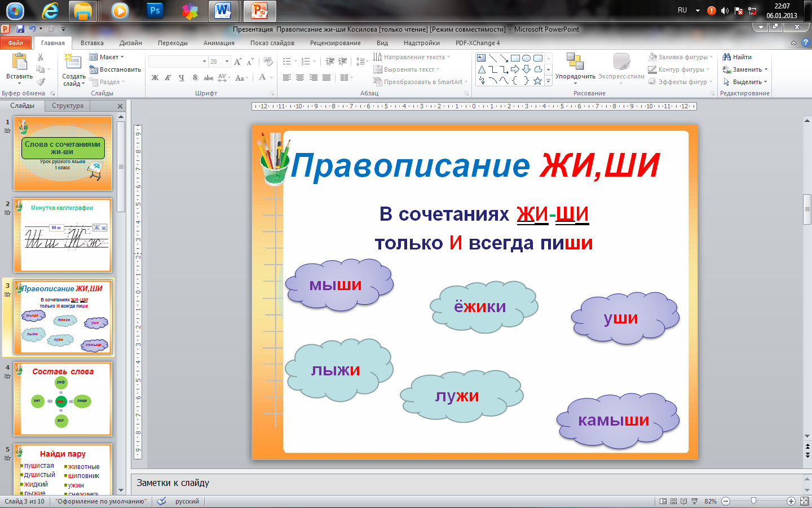Click the Format Painter brush icon
The image size is (812, 508).
click(x=41, y=82)
